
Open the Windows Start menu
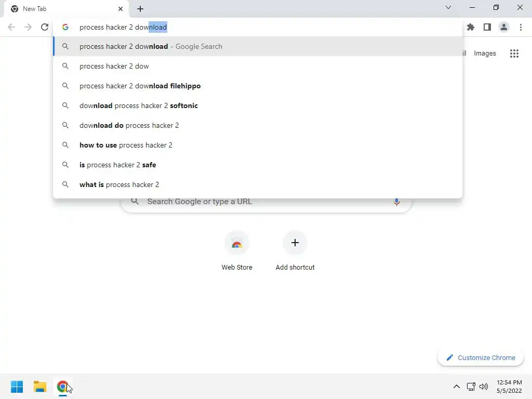pyautogui.click(x=17, y=387)
